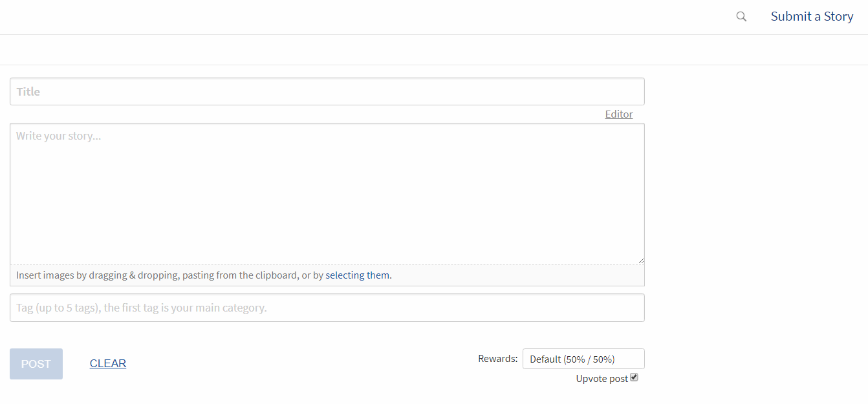
Task: Toggle the Upvote post checkbox
Action: [634, 377]
